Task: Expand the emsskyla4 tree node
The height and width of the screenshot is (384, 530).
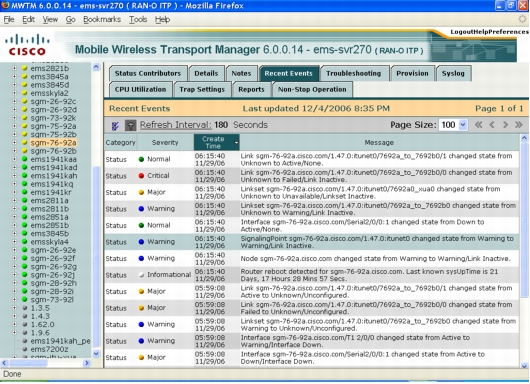Action: point(14,242)
